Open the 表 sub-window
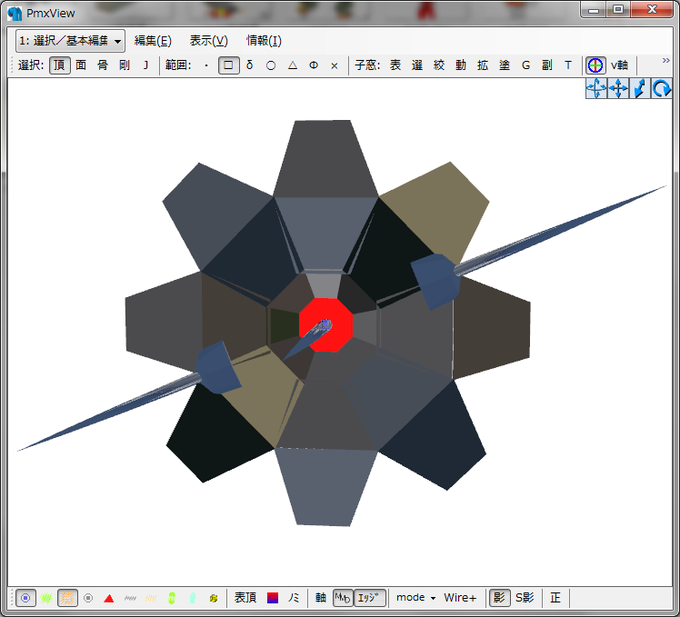 (395, 65)
